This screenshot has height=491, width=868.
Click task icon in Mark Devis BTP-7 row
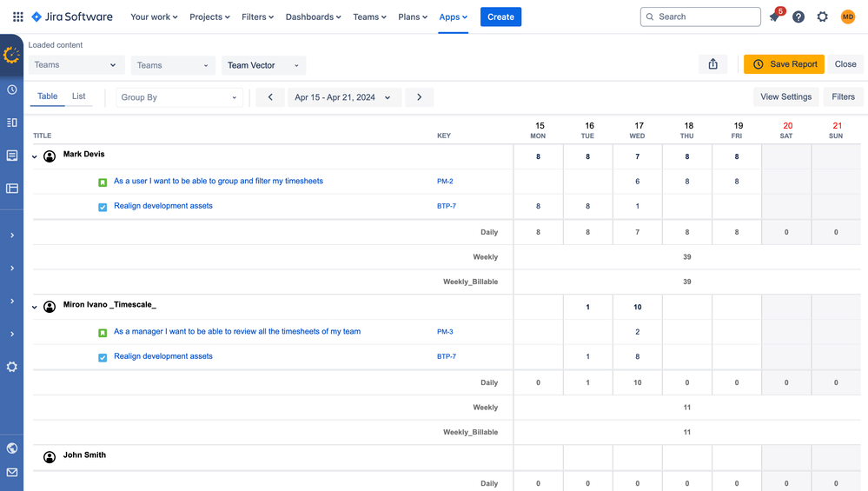coord(103,207)
